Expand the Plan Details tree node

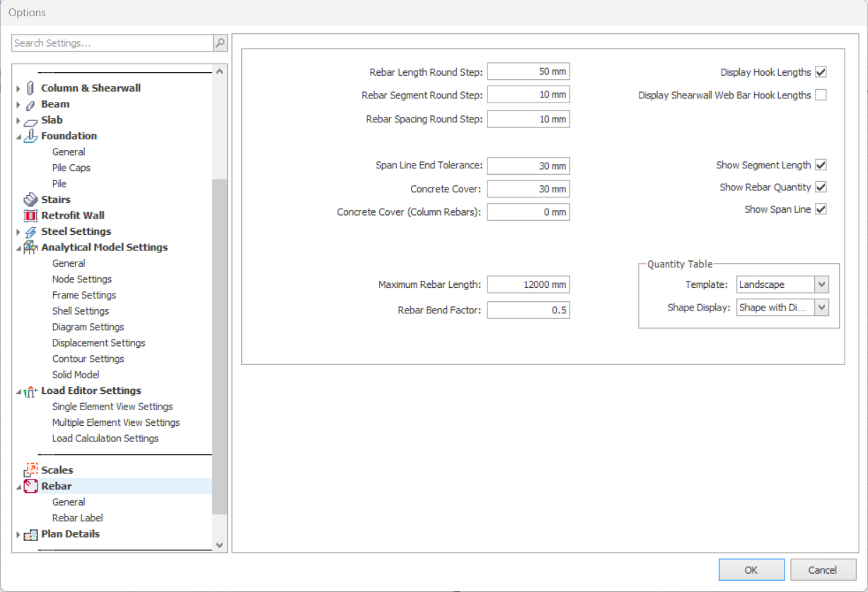click(18, 535)
